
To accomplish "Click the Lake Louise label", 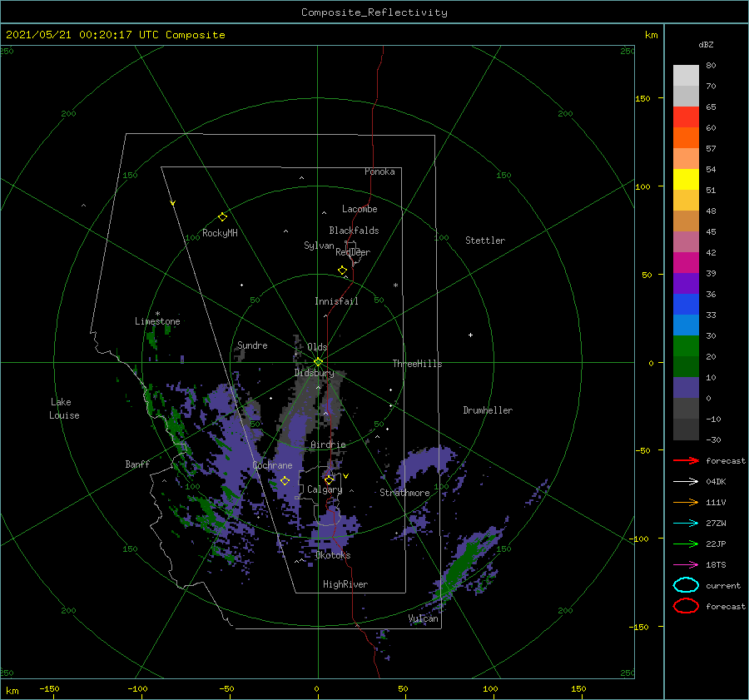I will [64, 409].
